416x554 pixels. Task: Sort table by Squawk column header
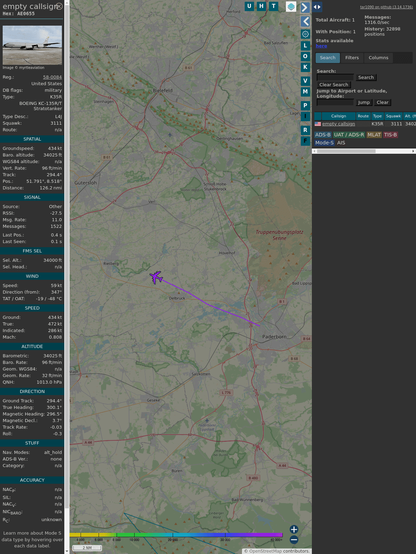coord(393,116)
